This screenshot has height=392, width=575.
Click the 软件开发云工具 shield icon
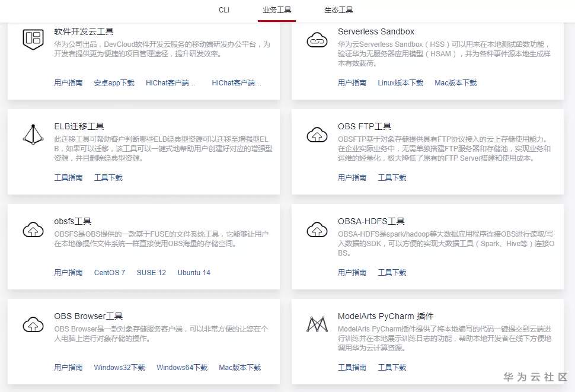pos(33,39)
